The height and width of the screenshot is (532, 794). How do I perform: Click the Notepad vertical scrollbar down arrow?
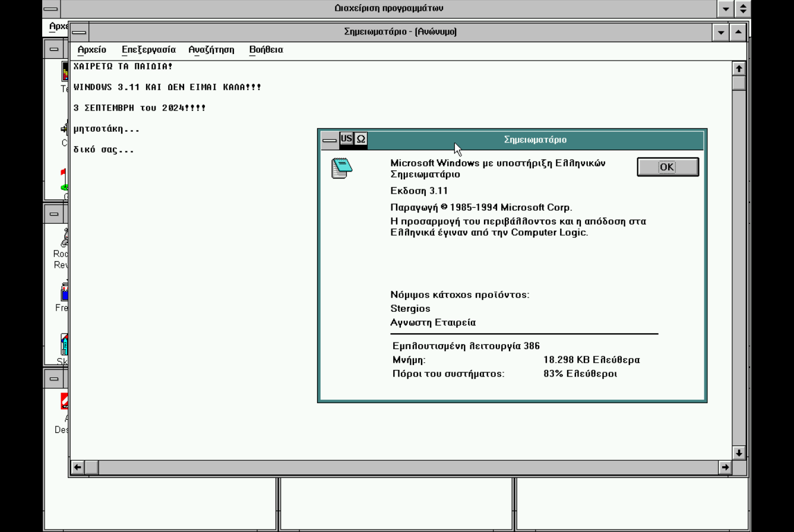739,453
